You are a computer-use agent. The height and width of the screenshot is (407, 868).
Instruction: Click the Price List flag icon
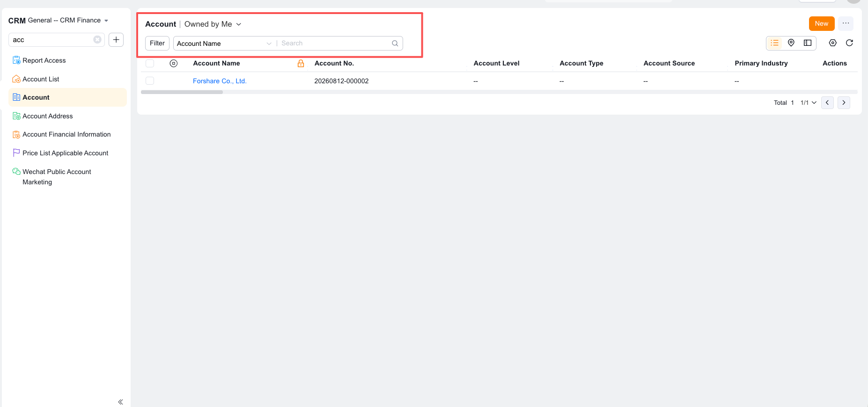pos(16,153)
